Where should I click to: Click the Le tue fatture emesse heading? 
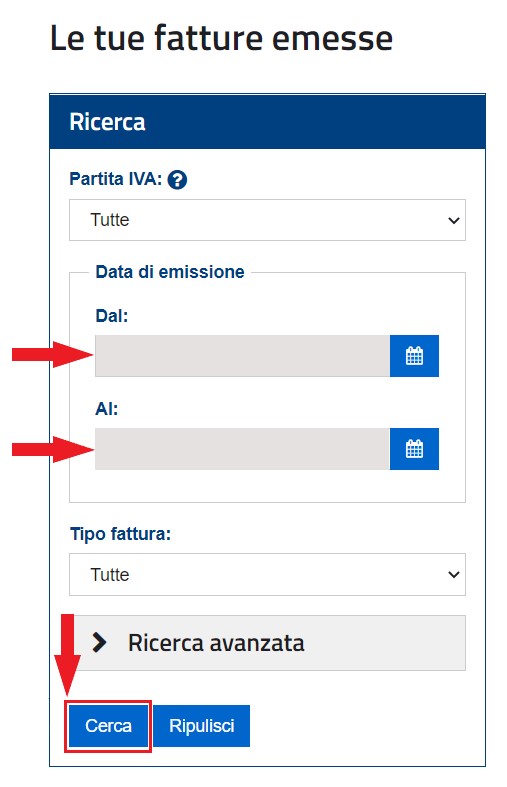tap(221, 38)
